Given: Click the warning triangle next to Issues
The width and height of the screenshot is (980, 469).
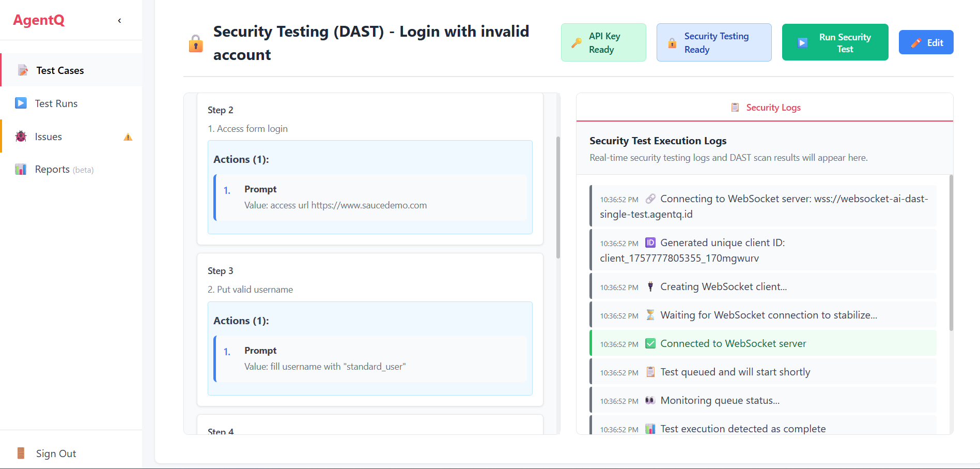Looking at the screenshot, I should click(x=127, y=137).
